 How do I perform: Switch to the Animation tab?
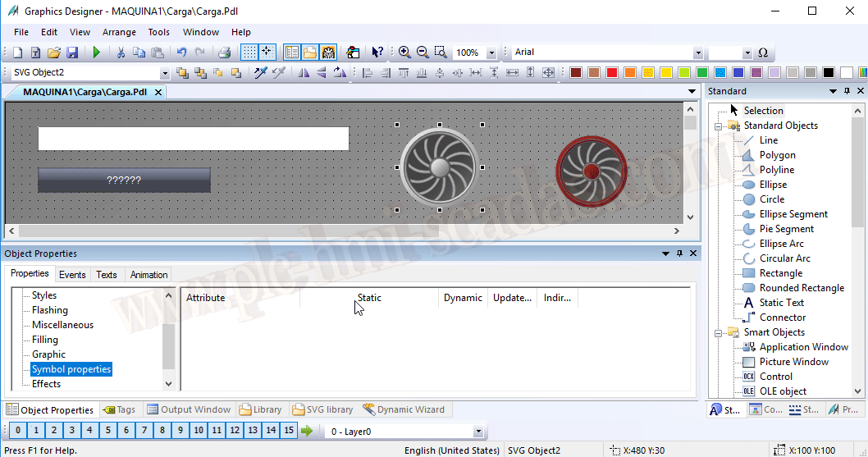coord(148,275)
